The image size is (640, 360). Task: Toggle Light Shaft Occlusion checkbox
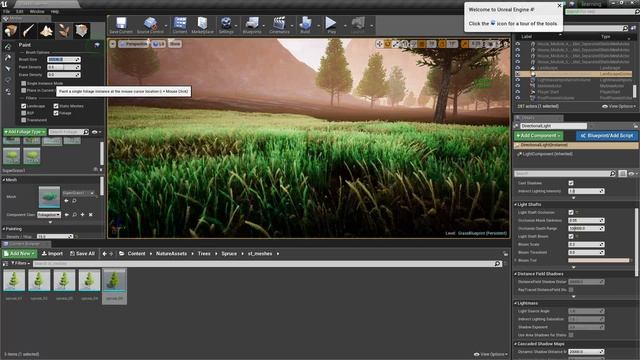[571, 212]
